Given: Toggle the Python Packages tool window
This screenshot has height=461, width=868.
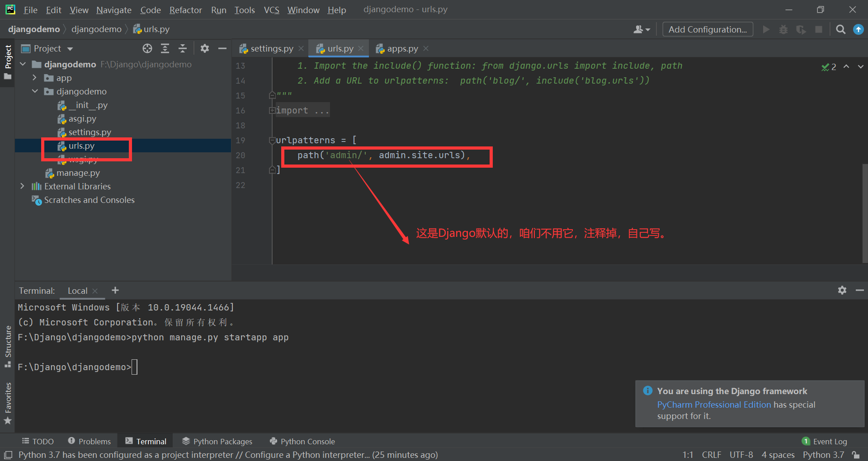Looking at the screenshot, I should (217, 441).
